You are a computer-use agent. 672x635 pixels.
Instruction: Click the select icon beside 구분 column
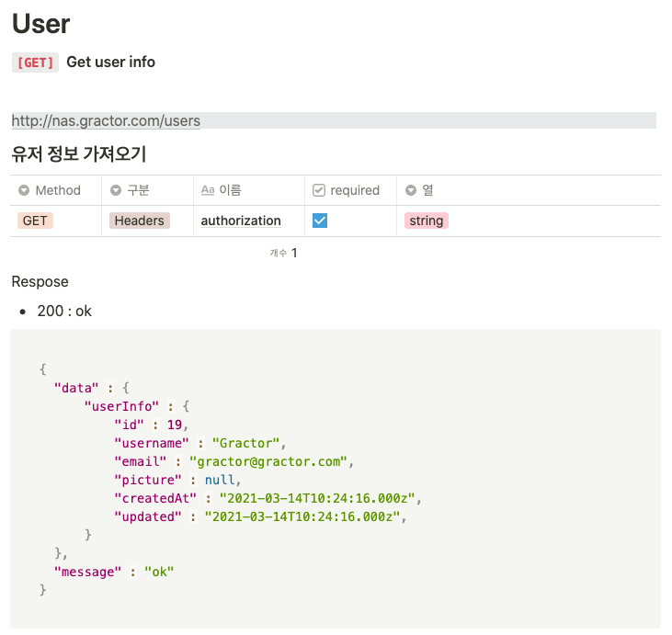[x=116, y=190]
